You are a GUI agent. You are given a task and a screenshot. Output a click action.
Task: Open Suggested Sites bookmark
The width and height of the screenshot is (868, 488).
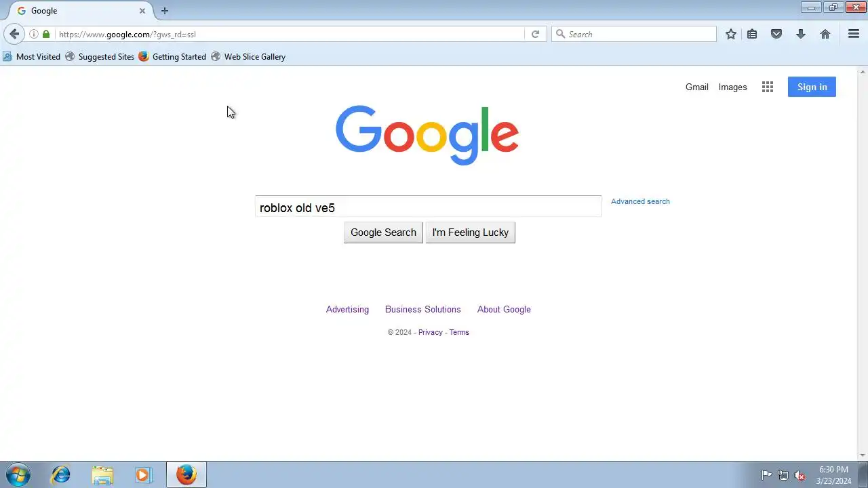100,57
